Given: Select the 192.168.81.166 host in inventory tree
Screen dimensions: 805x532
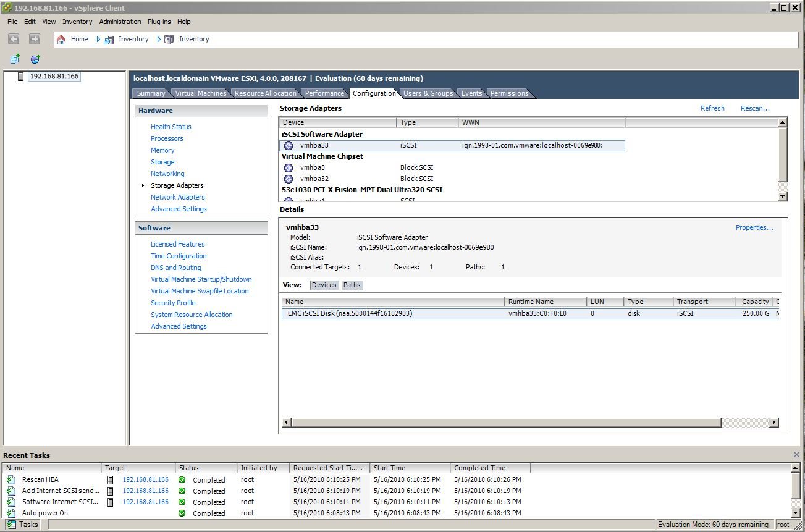Looking at the screenshot, I should click(x=54, y=77).
